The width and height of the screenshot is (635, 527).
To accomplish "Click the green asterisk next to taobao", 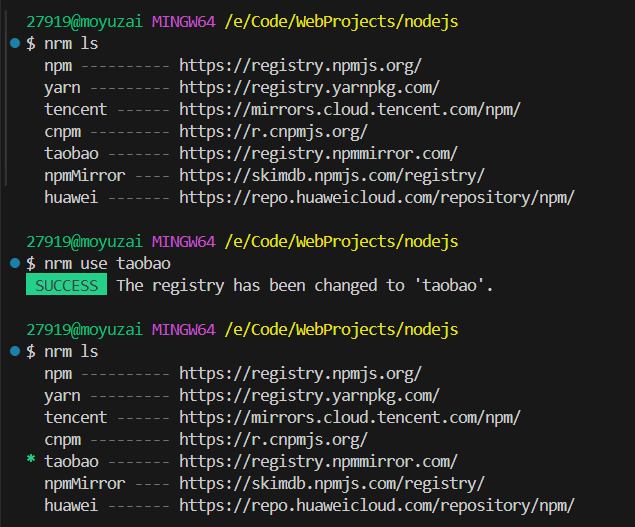I will pos(31,459).
